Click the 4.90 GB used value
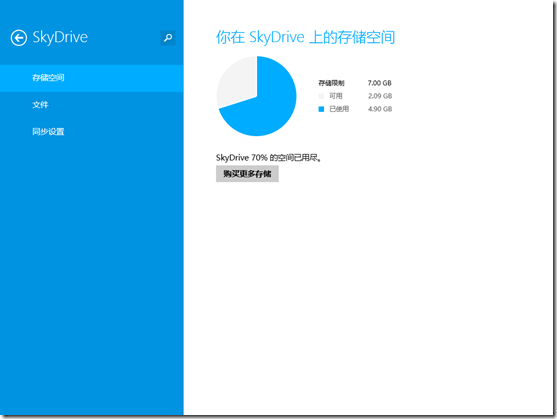Image resolution: width=557 pixels, height=419 pixels. point(380,109)
